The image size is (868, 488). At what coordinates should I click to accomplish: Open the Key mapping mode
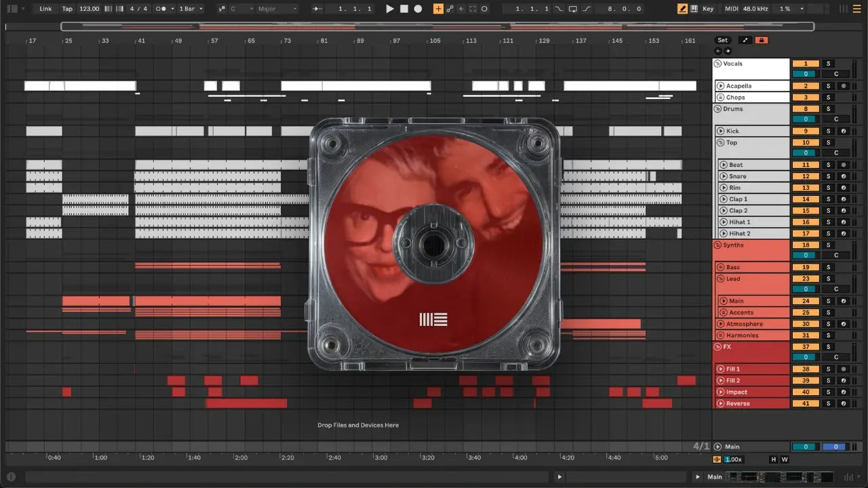coord(708,9)
